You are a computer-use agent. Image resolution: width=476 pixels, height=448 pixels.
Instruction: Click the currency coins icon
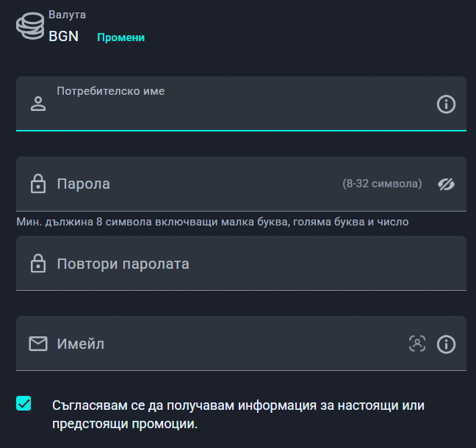[x=29, y=26]
